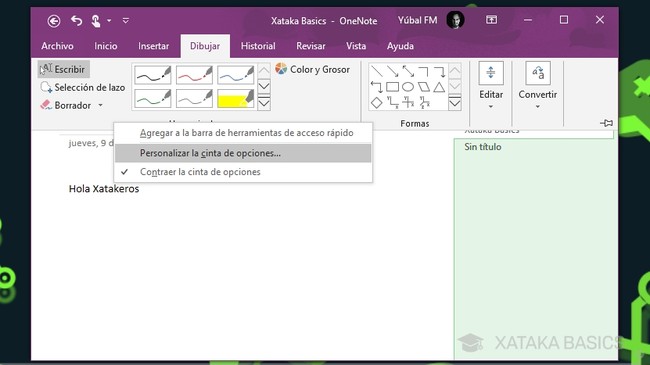Image resolution: width=650 pixels, height=365 pixels.
Task: Click the Editar insert space icon
Action: 491,73
